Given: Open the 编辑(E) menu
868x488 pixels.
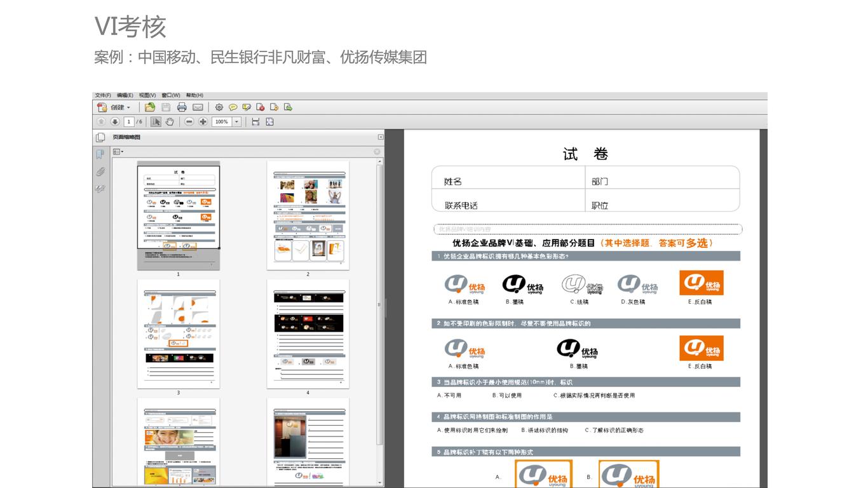Looking at the screenshot, I should [125, 95].
